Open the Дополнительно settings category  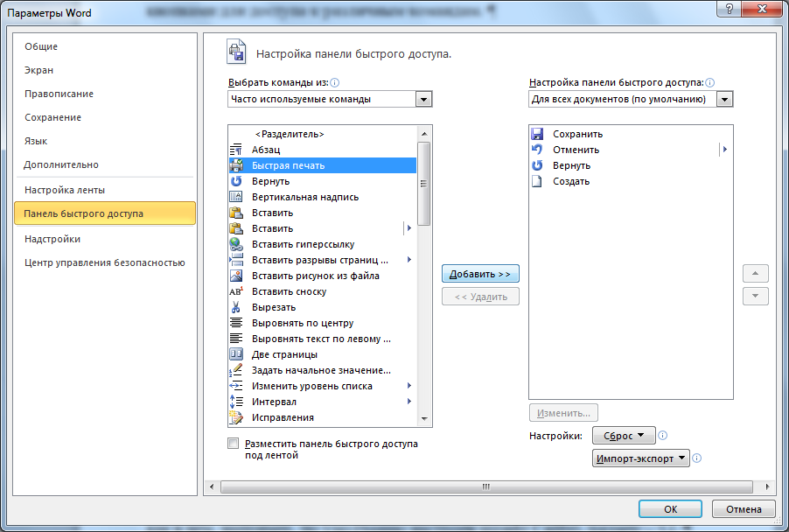coord(61,164)
